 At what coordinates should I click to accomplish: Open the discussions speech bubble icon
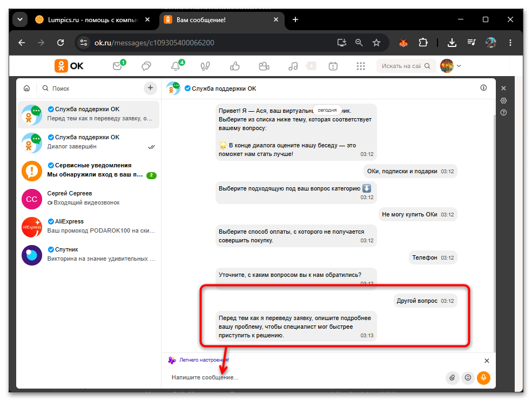coord(146,66)
